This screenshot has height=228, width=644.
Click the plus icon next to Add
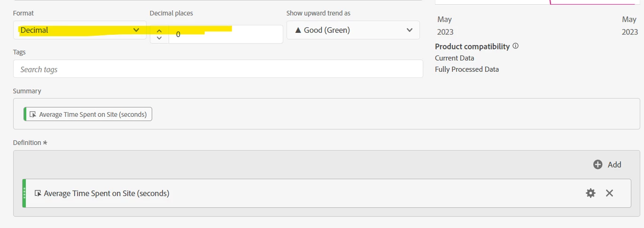tap(597, 165)
